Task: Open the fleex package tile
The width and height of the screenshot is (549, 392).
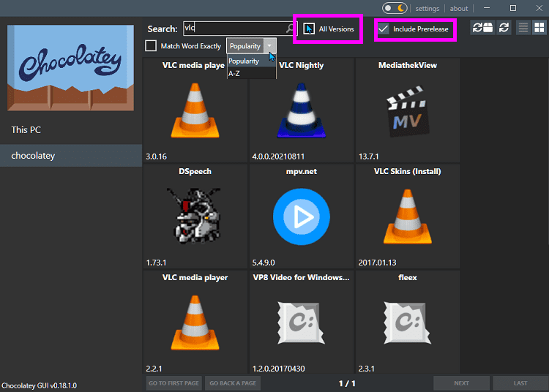Action: 408,322
